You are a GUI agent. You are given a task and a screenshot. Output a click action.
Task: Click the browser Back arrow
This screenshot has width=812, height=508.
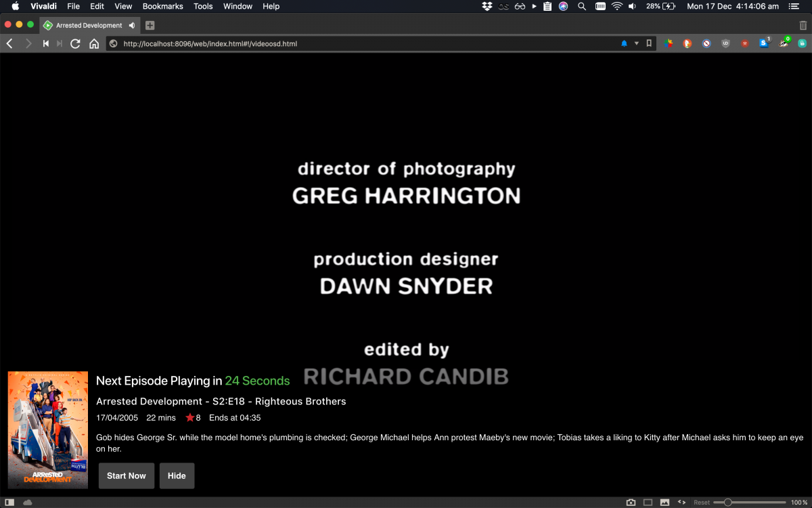9,43
